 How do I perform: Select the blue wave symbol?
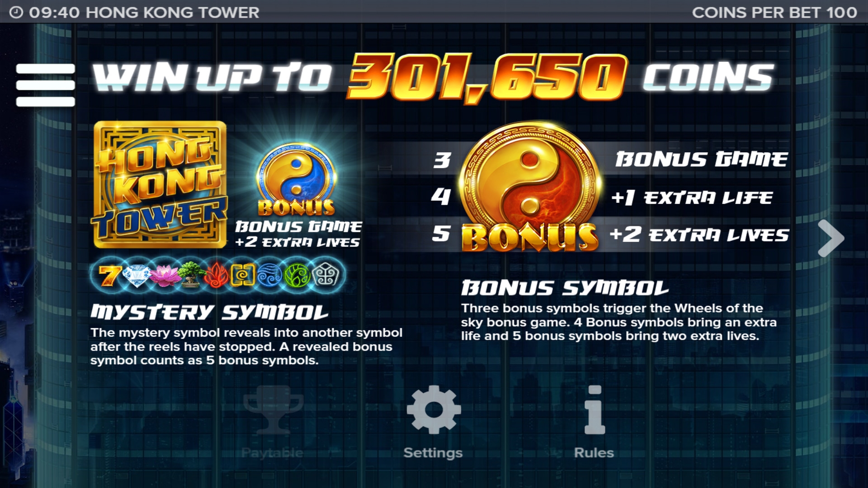pyautogui.click(x=270, y=275)
